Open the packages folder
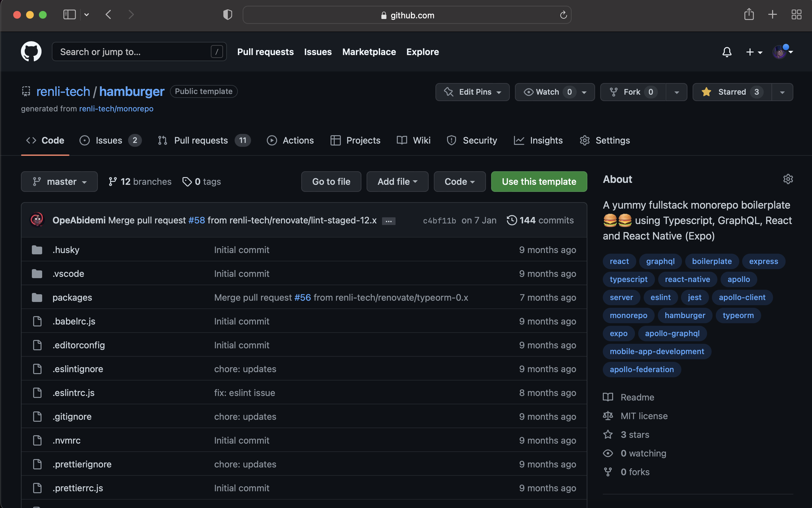 click(72, 297)
